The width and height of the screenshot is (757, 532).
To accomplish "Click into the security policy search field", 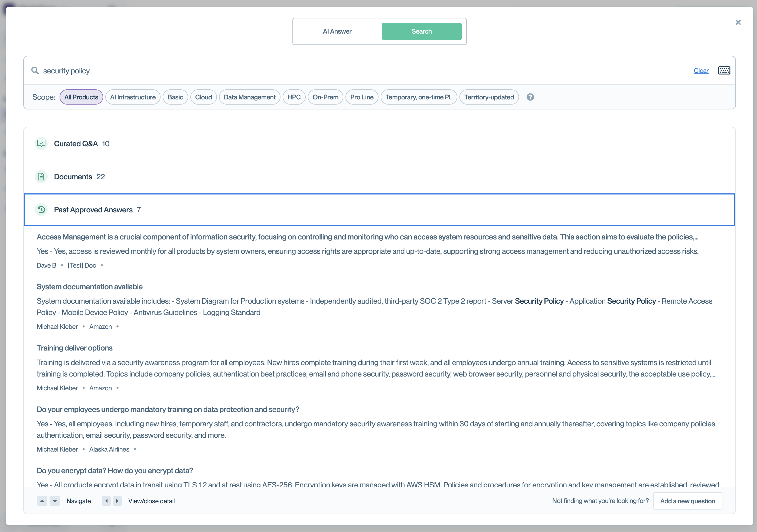I will (330, 71).
